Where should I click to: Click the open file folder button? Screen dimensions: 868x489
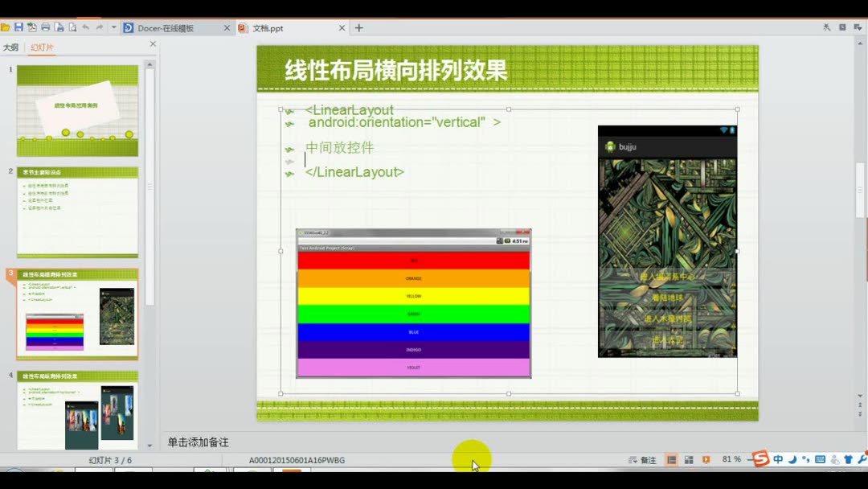click(6, 27)
